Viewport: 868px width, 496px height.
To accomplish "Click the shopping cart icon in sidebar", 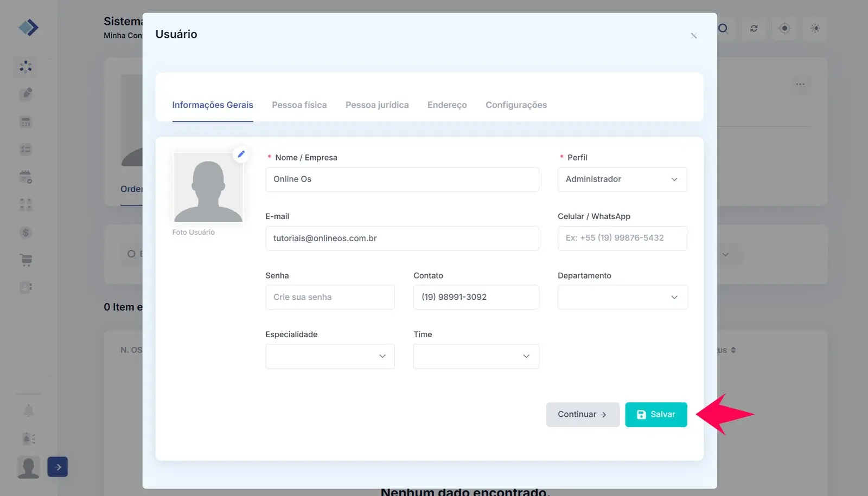I will (x=26, y=260).
